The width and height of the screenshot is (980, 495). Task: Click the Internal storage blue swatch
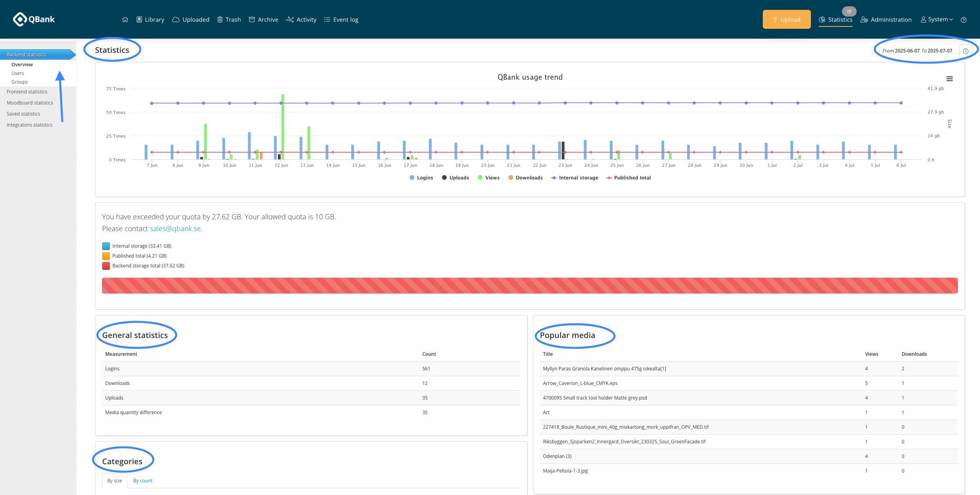click(106, 246)
